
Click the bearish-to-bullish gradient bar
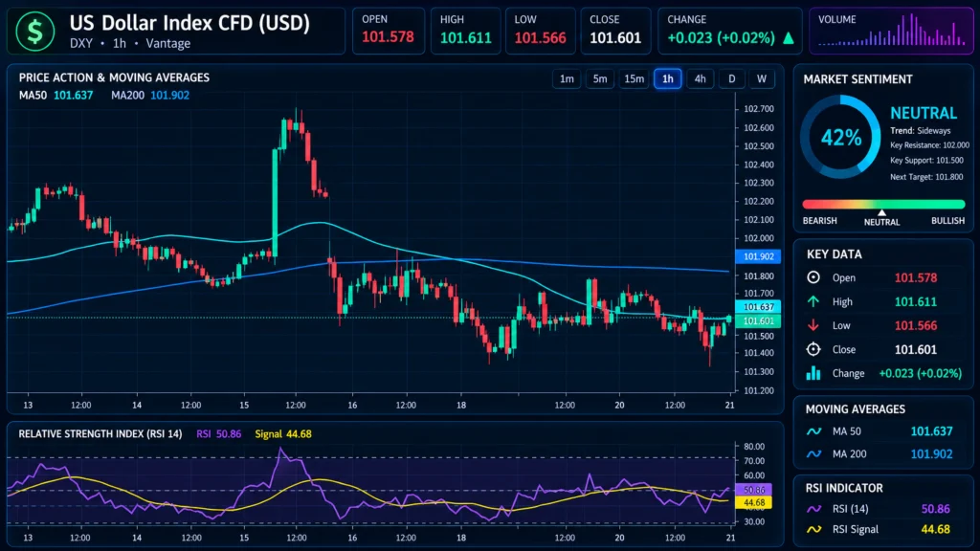coord(883,205)
